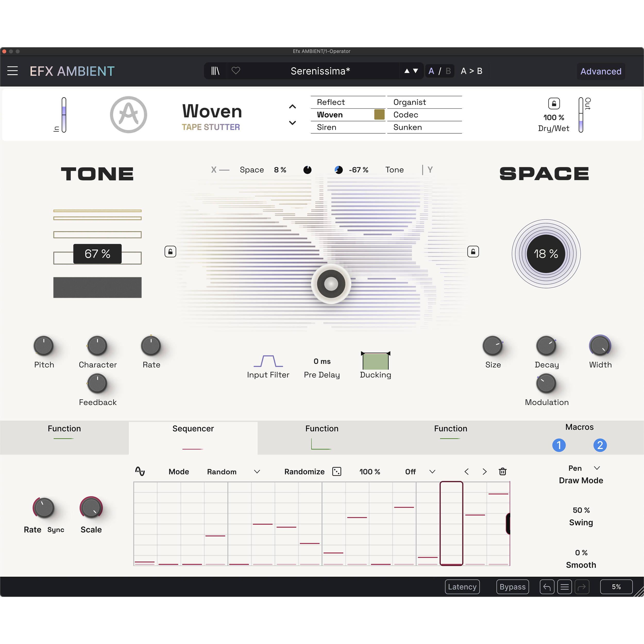The height and width of the screenshot is (644, 644).
Task: Favorite the Serenissima preset with heart icon
Action: (x=236, y=71)
